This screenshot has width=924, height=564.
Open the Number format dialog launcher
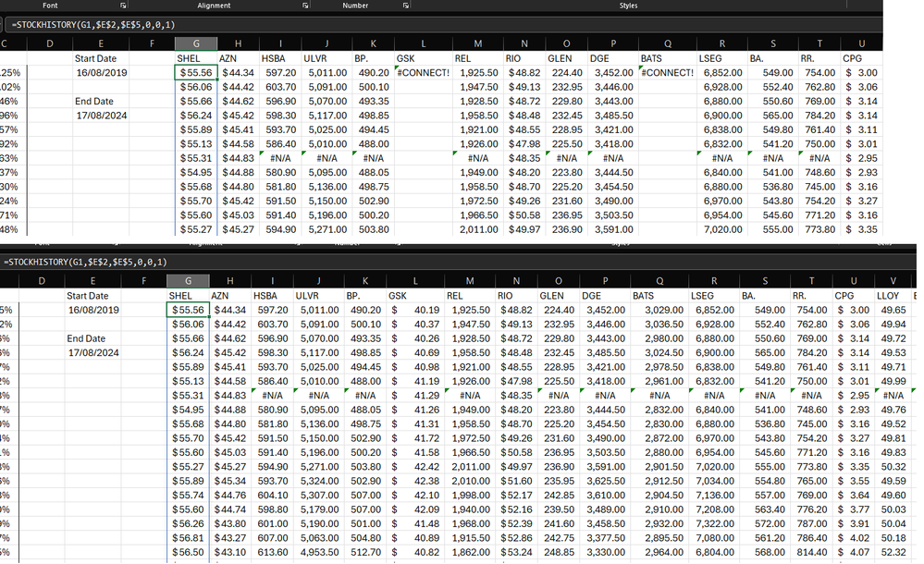pyautogui.click(x=406, y=6)
